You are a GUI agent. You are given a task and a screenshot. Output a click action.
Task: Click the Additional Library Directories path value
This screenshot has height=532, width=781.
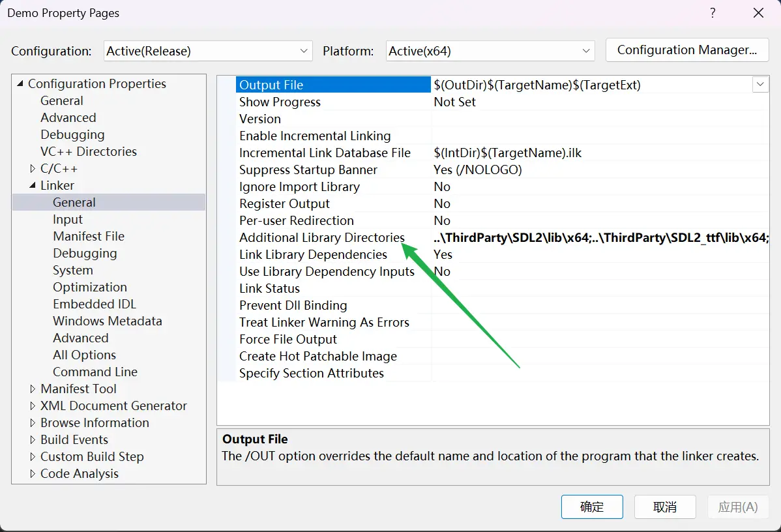coord(600,237)
